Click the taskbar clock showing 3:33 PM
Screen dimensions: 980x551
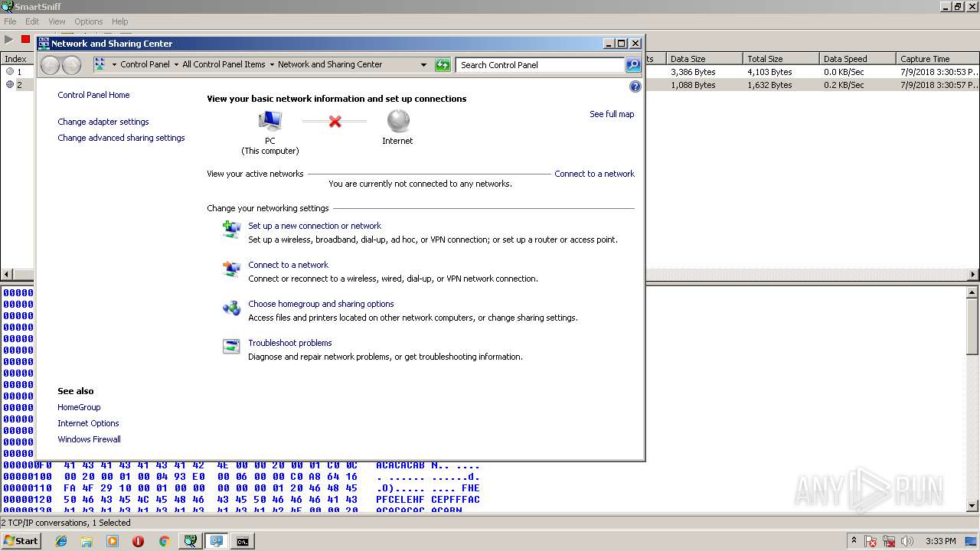940,541
